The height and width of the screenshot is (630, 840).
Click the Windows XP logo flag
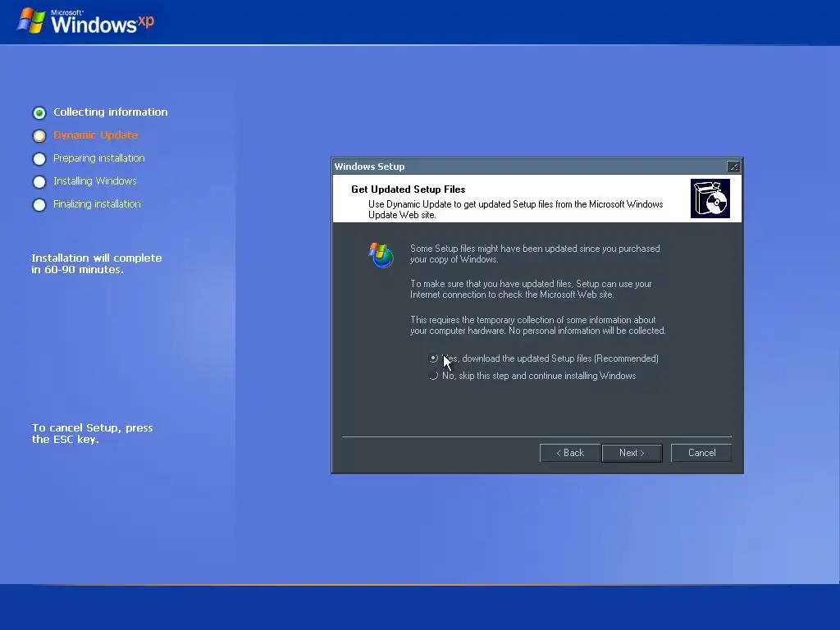coord(31,21)
